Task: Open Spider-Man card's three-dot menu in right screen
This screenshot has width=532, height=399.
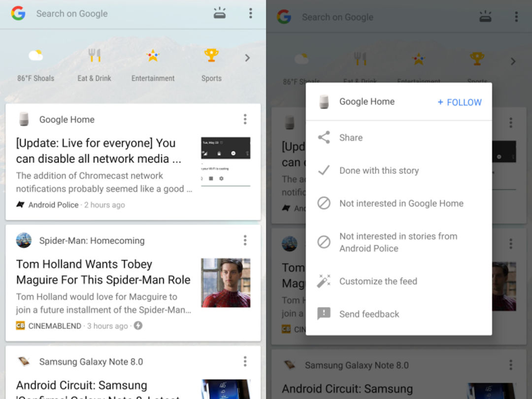Action: point(511,244)
